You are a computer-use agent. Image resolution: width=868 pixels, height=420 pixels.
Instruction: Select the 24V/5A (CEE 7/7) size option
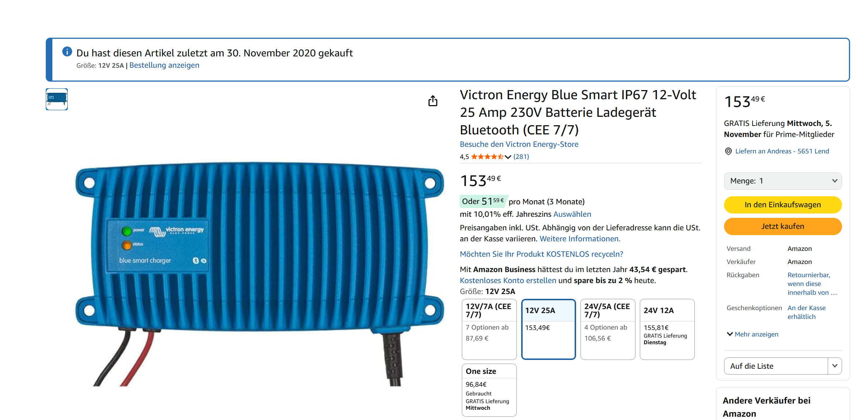(x=608, y=329)
